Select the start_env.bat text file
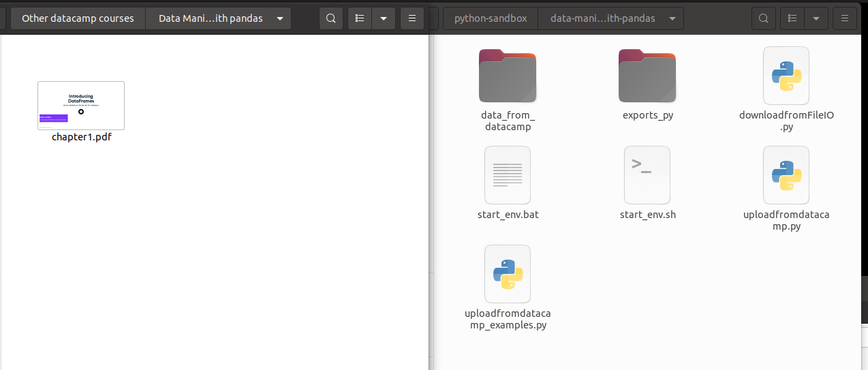 508,175
